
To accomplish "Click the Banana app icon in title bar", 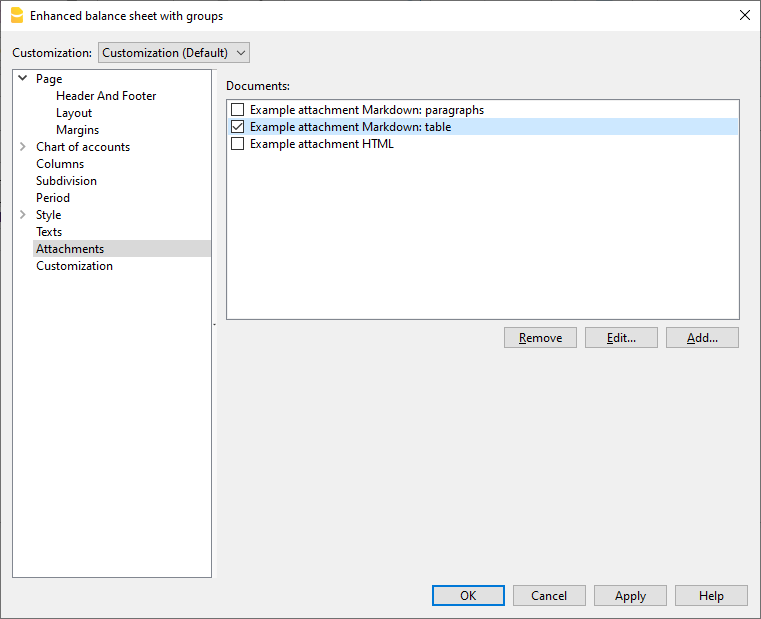I will point(16,16).
